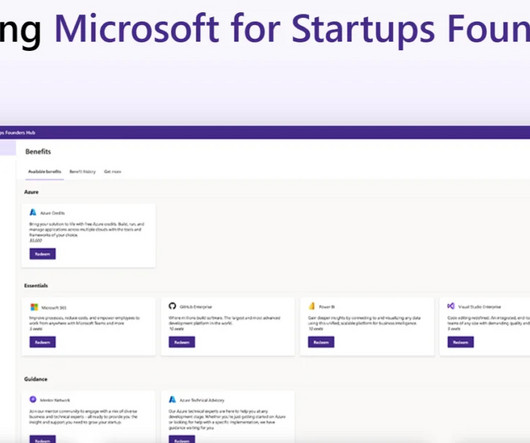This screenshot has width=530, height=443.
Task: Click the Power BI yellow icon
Action: coord(312,306)
